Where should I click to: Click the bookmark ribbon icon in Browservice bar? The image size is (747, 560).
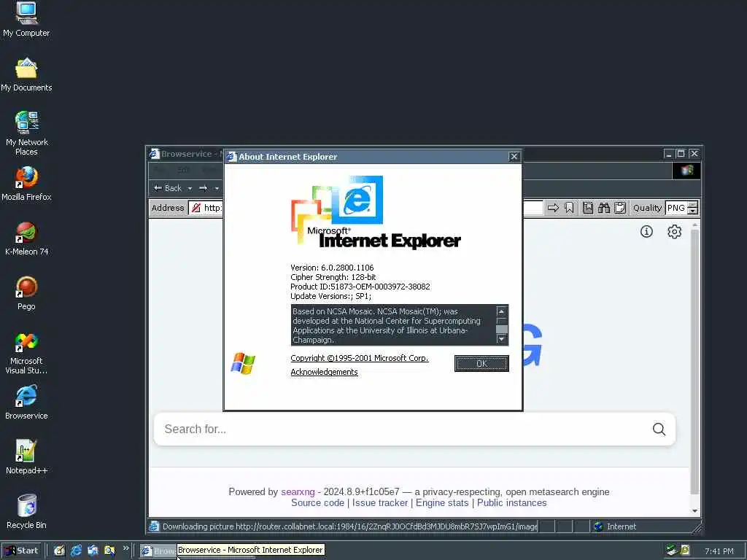coord(569,208)
